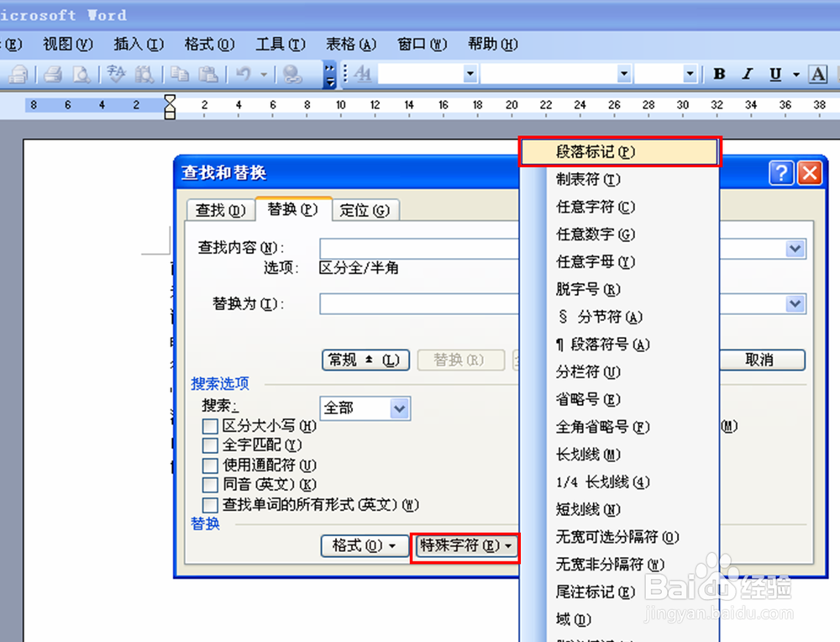This screenshot has width=840, height=642.
Task: Open the 特殊字符 dropdown
Action: 465,546
